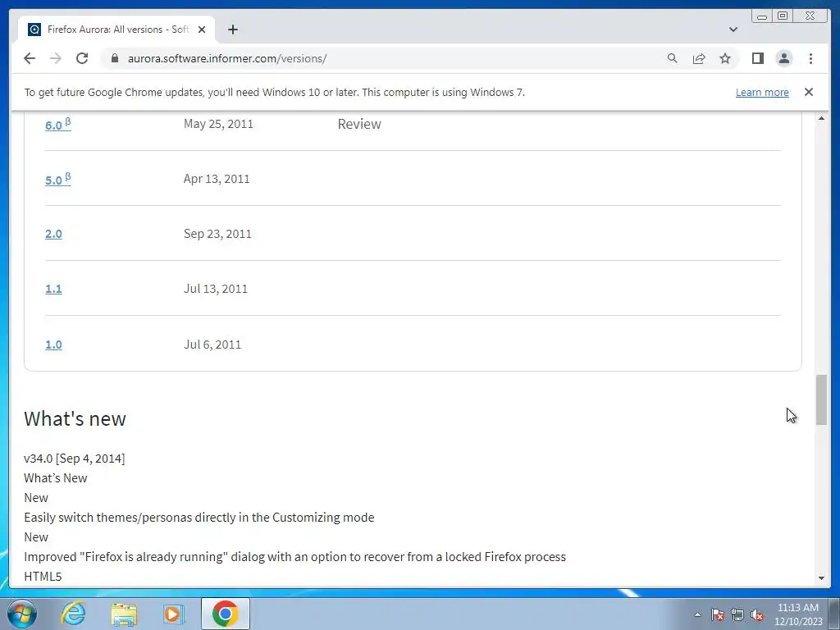Open version 5.0 beta link

(x=58, y=179)
